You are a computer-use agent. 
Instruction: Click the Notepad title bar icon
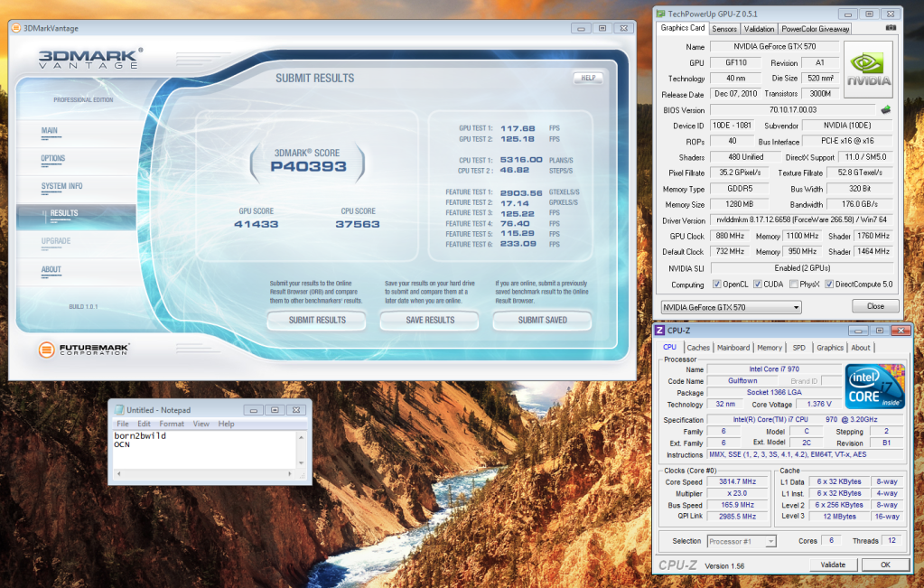pyautogui.click(x=119, y=409)
